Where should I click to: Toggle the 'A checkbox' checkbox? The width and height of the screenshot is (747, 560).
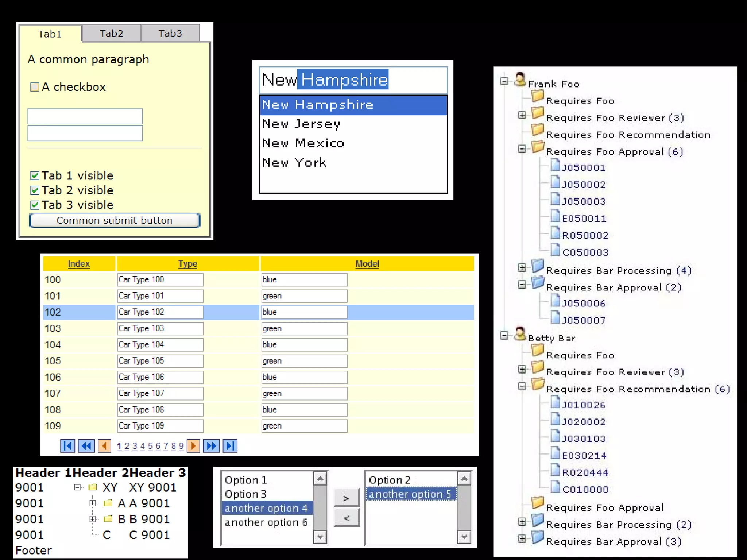pyautogui.click(x=35, y=87)
